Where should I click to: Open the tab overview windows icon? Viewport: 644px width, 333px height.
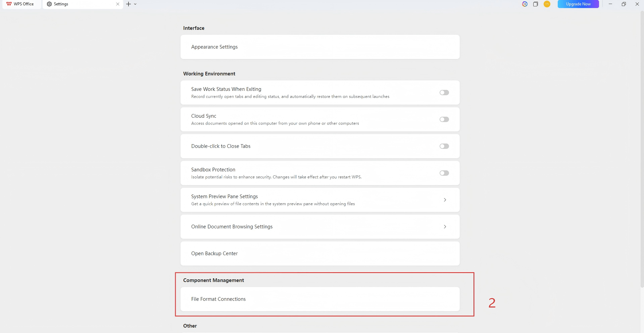click(536, 4)
